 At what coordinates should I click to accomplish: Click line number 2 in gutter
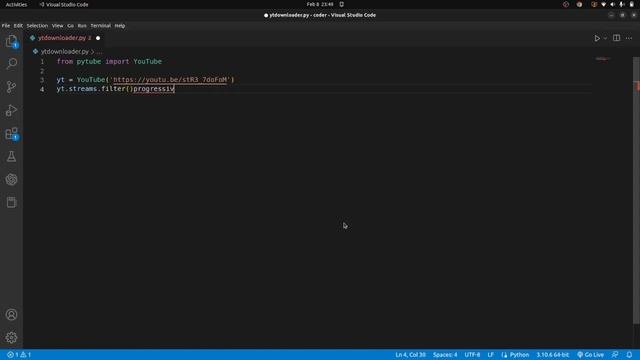point(42,71)
